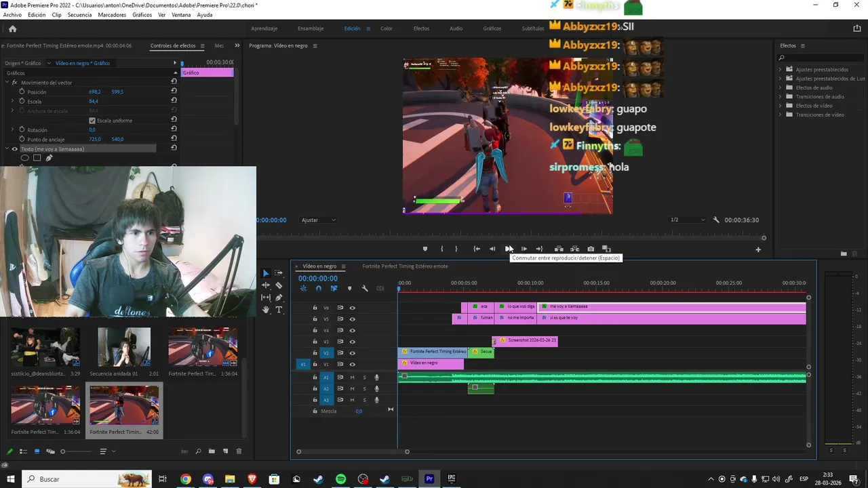The height and width of the screenshot is (488, 868).
Task: Open Editar workspace panel menu
Action: [368, 28]
